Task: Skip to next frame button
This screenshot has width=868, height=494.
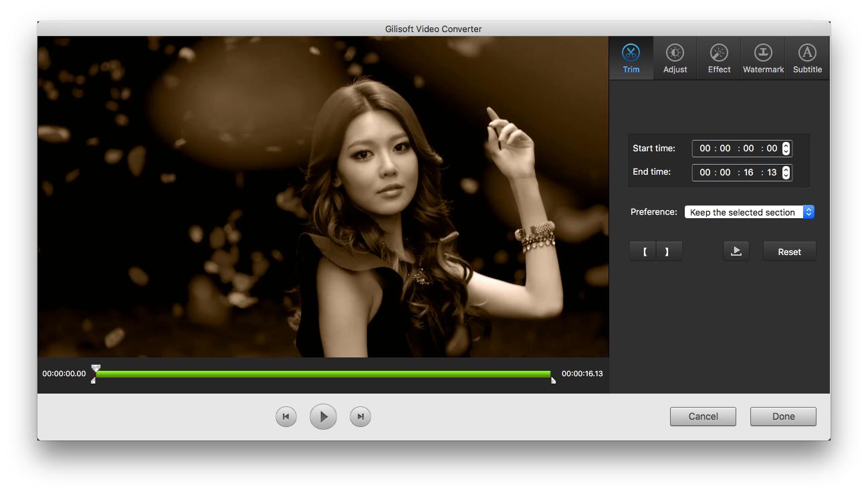Action: click(x=360, y=417)
